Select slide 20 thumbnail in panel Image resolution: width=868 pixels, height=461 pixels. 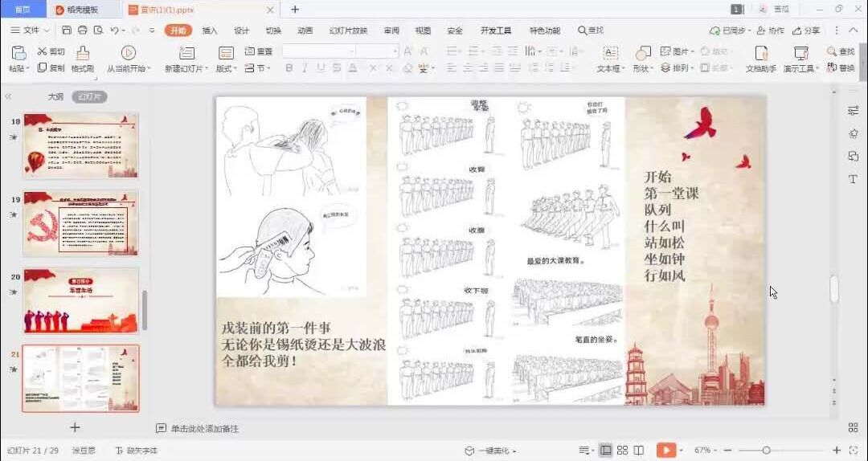point(80,300)
